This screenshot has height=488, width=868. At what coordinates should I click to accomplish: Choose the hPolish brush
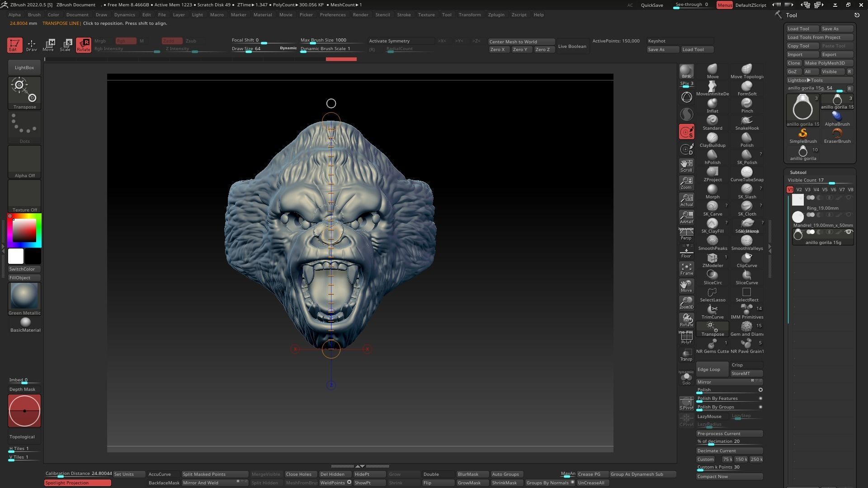pyautogui.click(x=712, y=157)
